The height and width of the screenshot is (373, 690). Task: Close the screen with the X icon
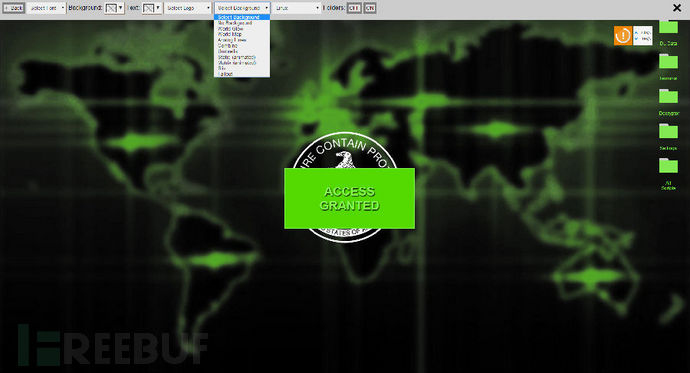click(x=677, y=7)
